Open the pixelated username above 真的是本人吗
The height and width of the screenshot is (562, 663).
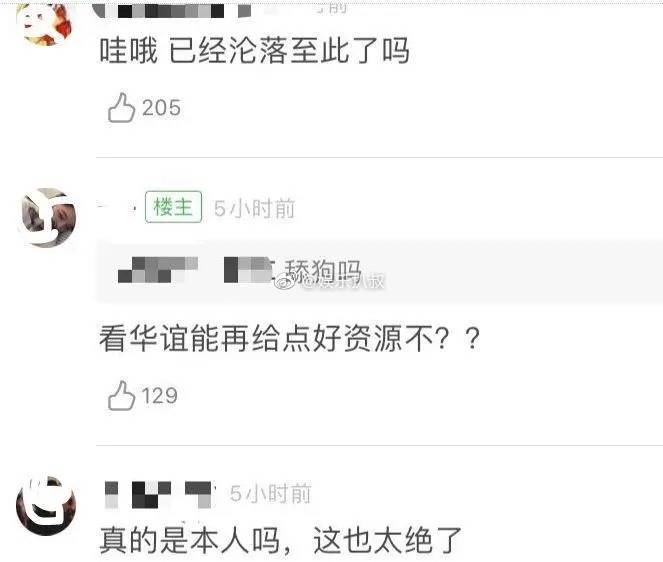coord(158,495)
